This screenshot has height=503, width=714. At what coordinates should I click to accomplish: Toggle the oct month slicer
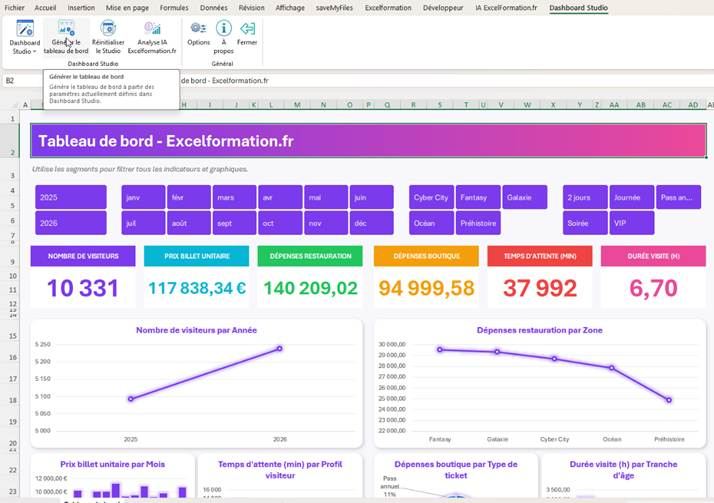[280, 223]
